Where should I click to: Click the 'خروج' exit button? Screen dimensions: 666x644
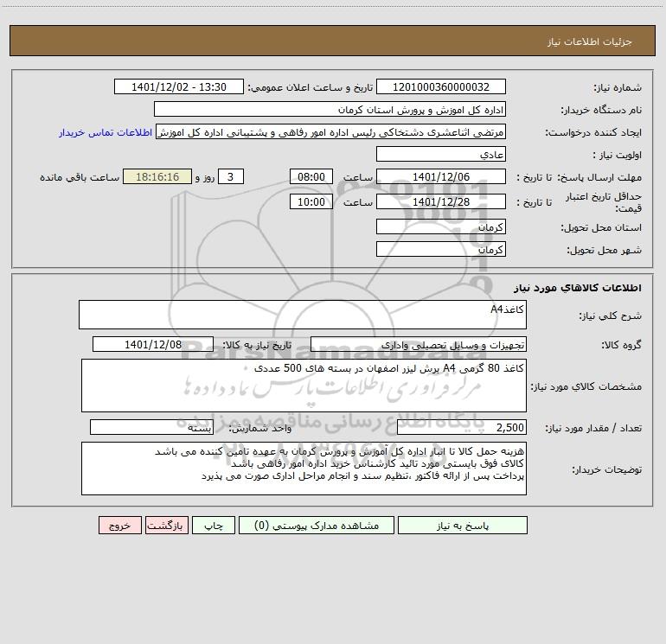point(119,526)
